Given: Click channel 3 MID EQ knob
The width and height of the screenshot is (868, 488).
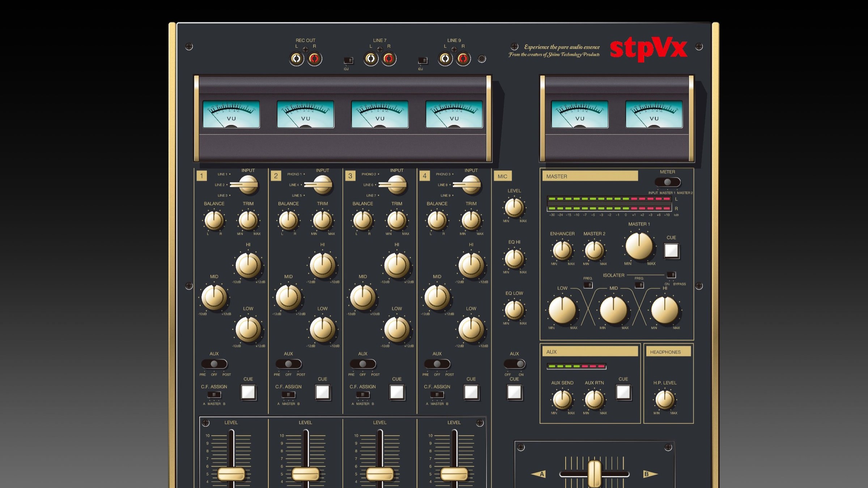Looking at the screenshot, I should pos(363,297).
